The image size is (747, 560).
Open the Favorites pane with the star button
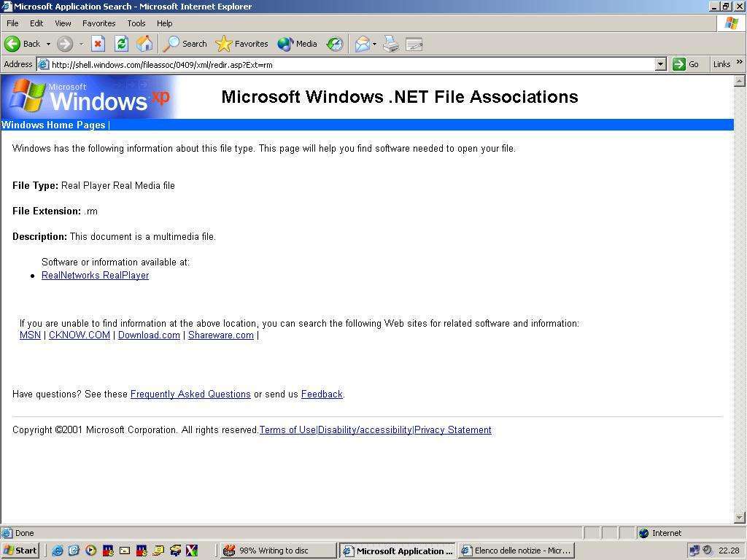(241, 44)
